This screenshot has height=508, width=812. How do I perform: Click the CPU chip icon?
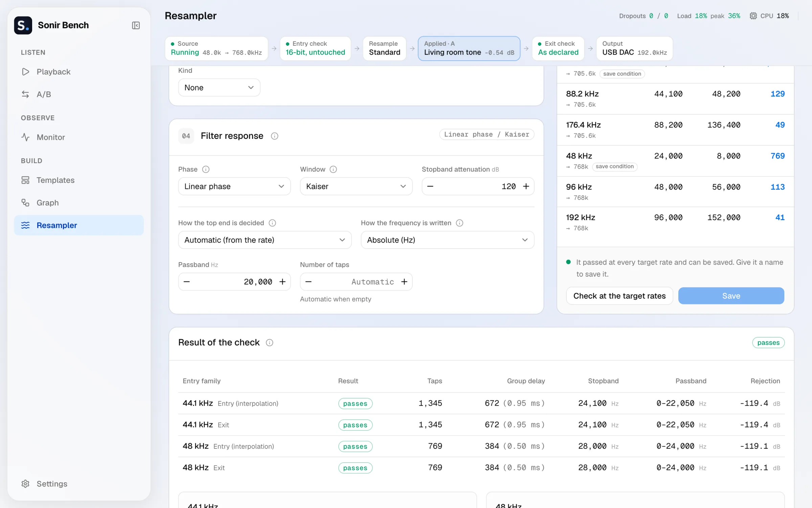[x=753, y=16]
